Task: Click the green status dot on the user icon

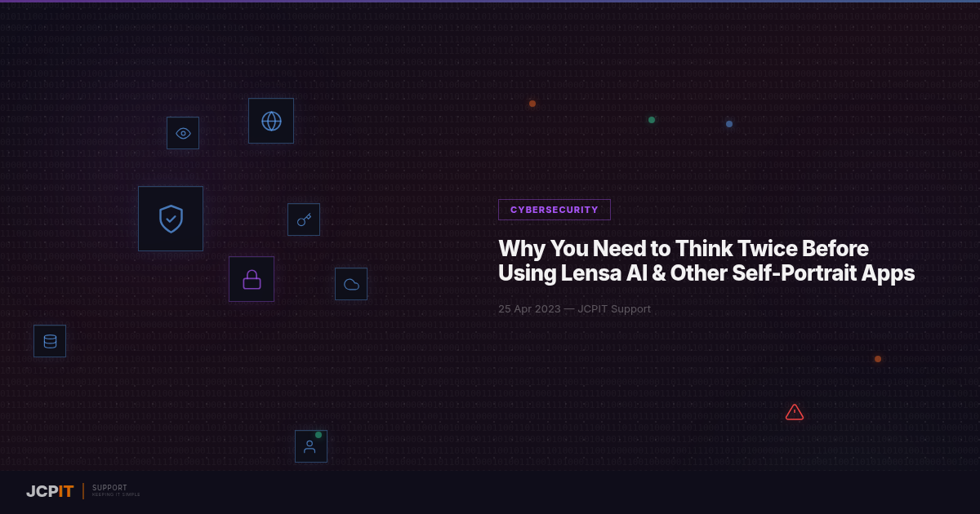Action: pos(318,434)
